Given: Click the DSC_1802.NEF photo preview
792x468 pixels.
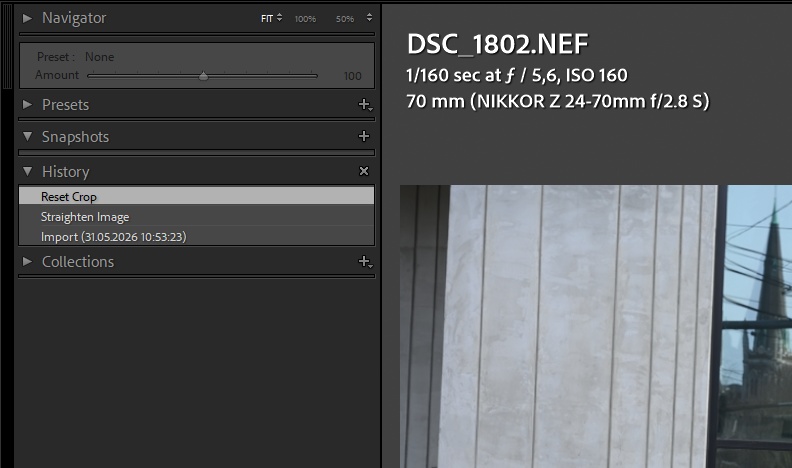Looking at the screenshot, I should click(596, 326).
